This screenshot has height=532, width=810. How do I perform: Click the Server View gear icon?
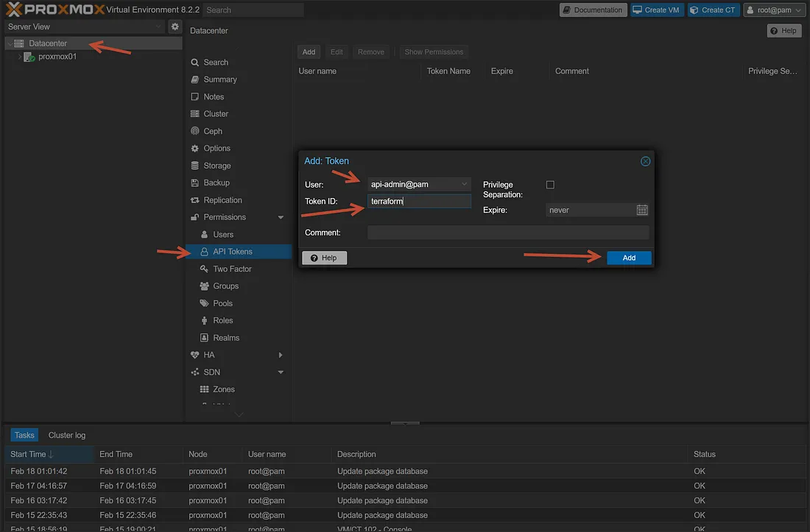(x=174, y=26)
